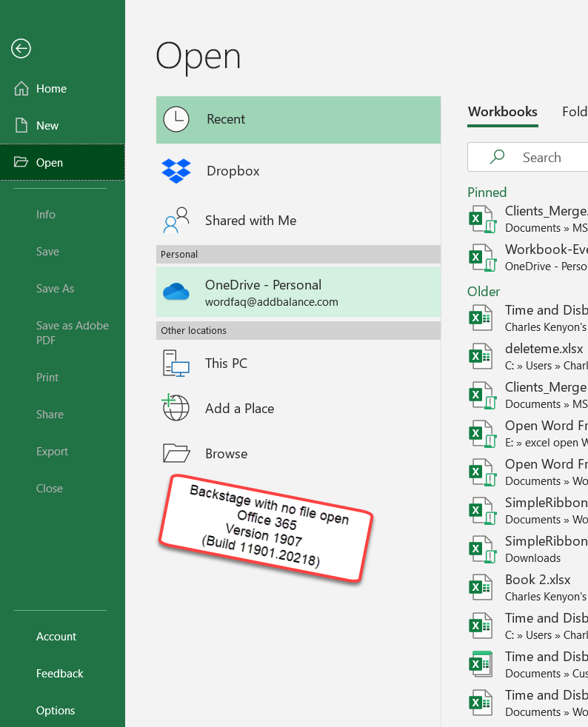Select Shared with Me location

[x=298, y=220]
